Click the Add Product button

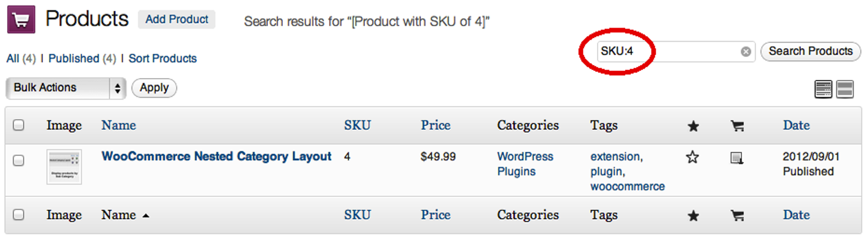pos(177,20)
